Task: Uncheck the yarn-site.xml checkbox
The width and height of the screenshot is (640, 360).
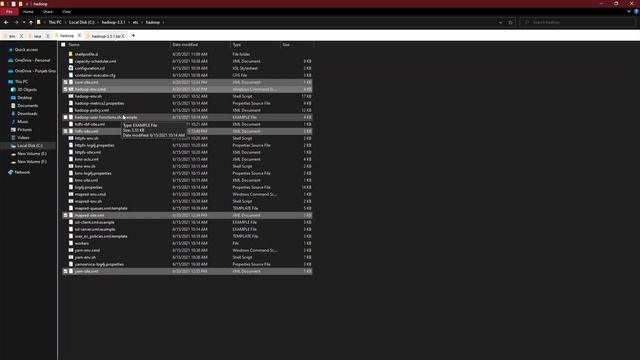Action: point(65,271)
